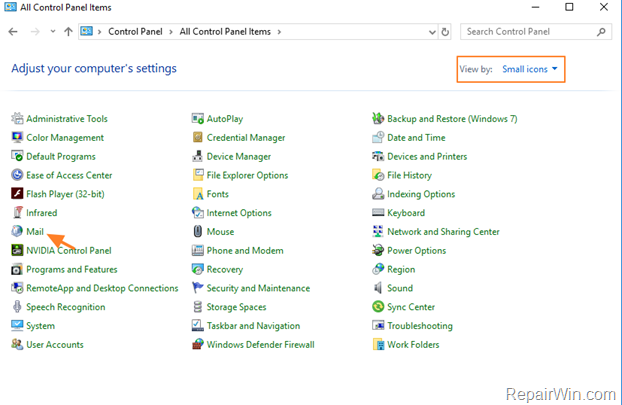Click the Storage Spaces icon
This screenshot has width=622, height=405.
pyautogui.click(x=198, y=307)
